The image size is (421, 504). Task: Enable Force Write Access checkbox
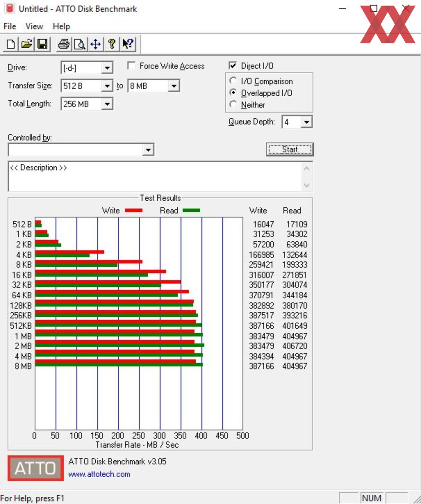pos(132,66)
